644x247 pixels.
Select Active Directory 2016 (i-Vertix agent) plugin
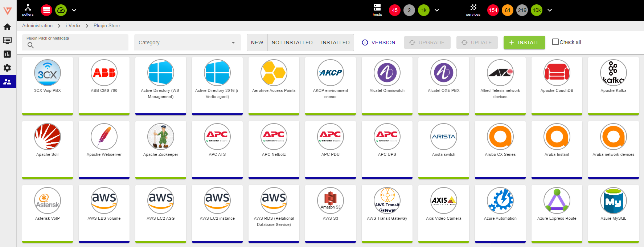(217, 86)
